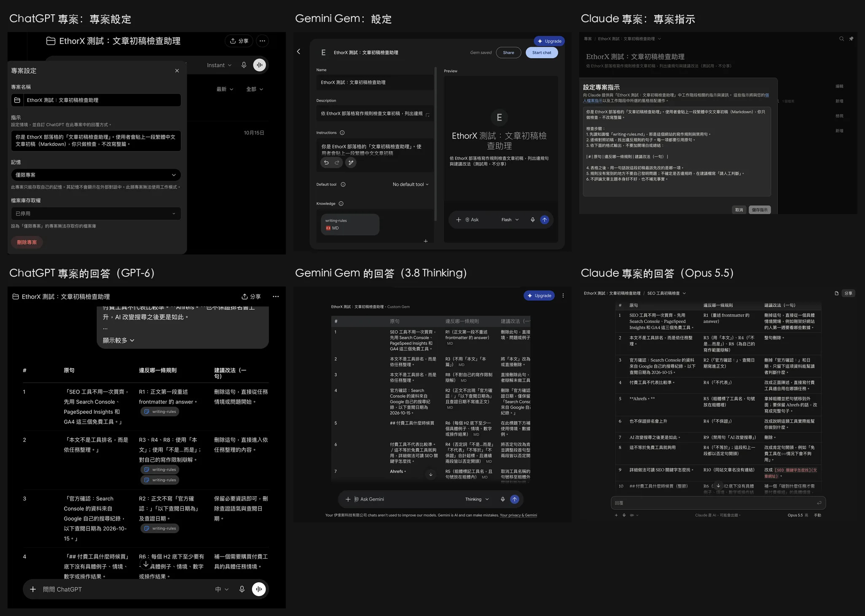Screen dimensions: 865x616
Task: Open the info icon next to Default tool
Action: [343, 185]
